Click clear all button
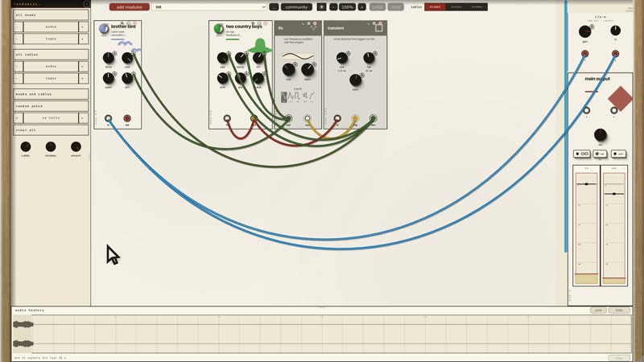Viewport: 644px width, 362px height. tap(51, 130)
